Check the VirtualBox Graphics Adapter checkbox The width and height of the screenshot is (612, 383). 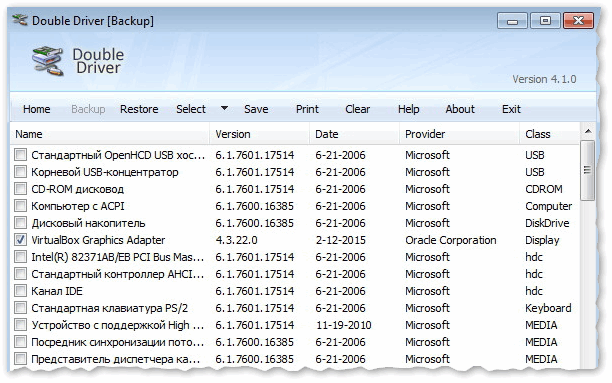20,240
